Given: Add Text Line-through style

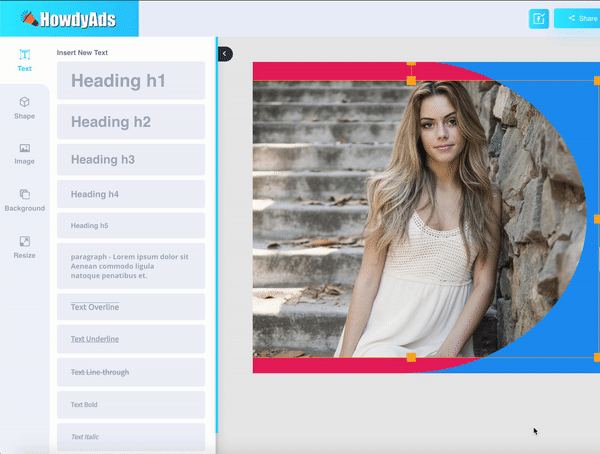Looking at the screenshot, I should pos(131,372).
